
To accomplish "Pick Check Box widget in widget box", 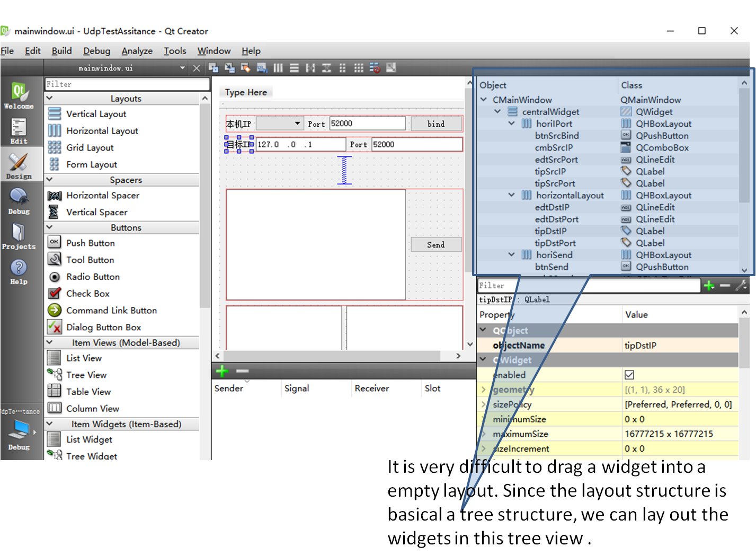I will [x=88, y=293].
